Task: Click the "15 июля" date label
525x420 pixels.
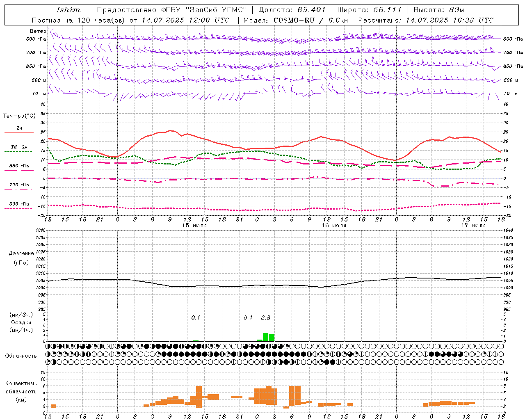Action: coord(194,226)
